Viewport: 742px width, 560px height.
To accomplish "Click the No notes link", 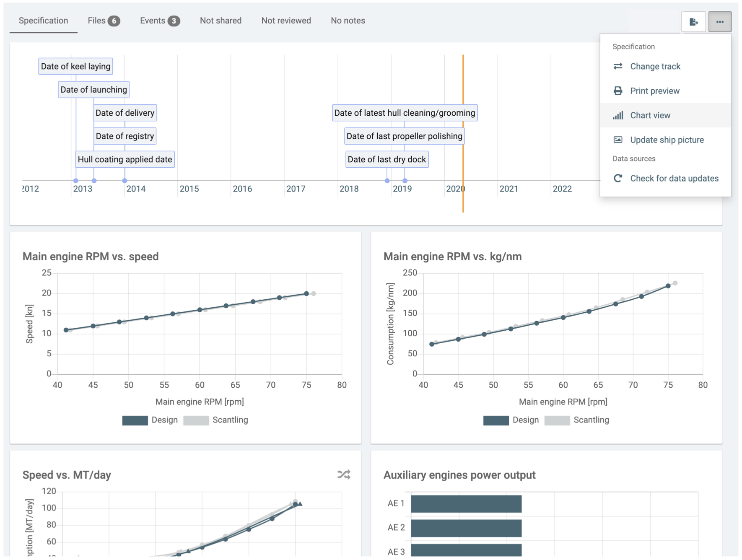I will [x=348, y=21].
